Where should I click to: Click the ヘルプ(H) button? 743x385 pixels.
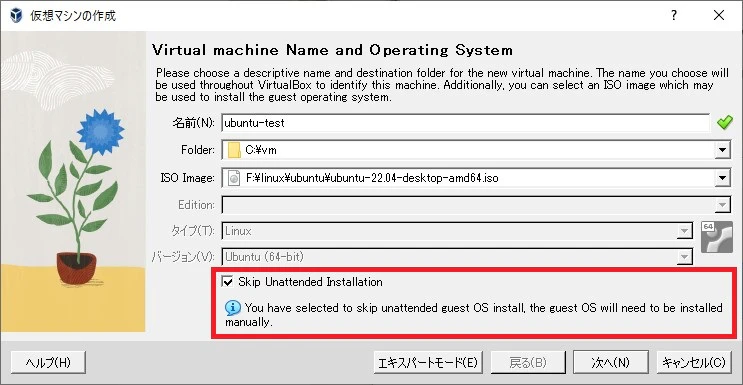pyautogui.click(x=48, y=363)
